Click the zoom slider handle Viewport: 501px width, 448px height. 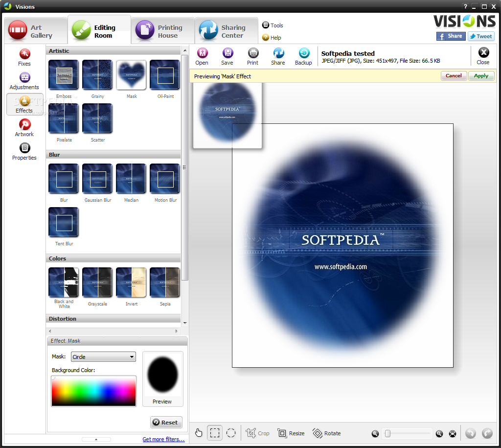[x=387, y=434]
